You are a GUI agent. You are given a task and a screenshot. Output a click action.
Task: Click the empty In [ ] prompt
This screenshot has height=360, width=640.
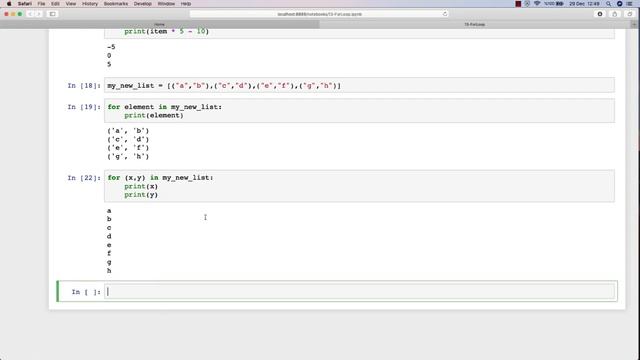(86, 292)
